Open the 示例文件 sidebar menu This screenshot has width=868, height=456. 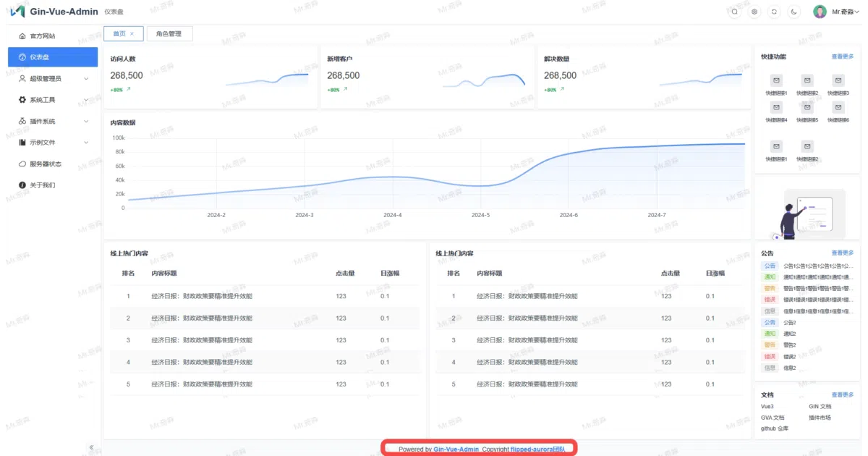pyautogui.click(x=53, y=143)
